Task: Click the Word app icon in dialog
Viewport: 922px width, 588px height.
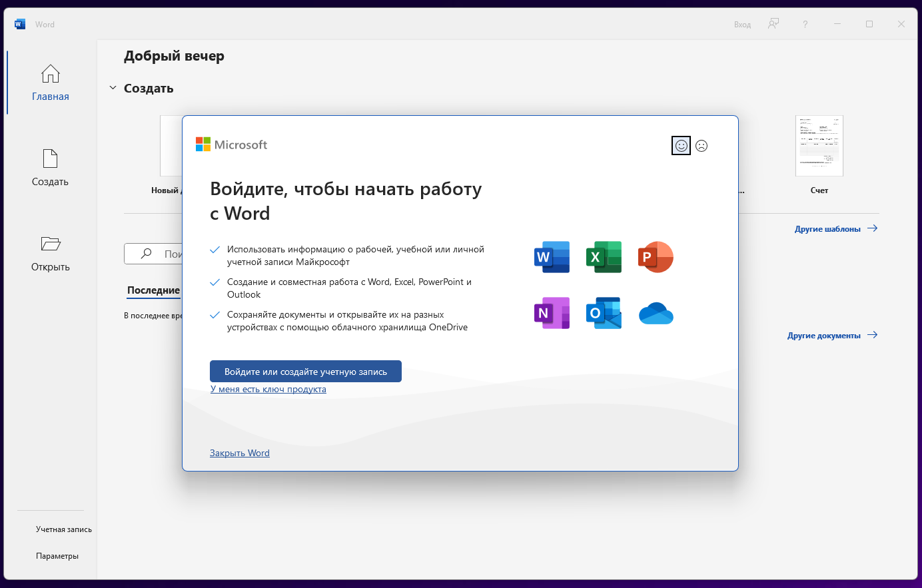Action: (552, 257)
